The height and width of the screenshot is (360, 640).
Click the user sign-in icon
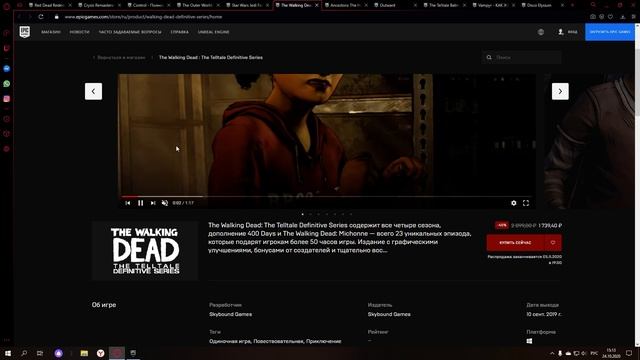[561, 32]
